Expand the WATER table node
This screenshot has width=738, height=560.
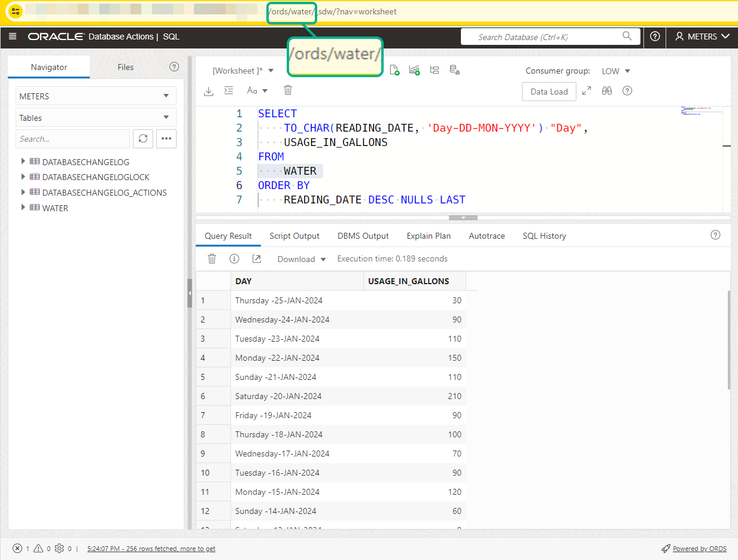pyautogui.click(x=23, y=208)
